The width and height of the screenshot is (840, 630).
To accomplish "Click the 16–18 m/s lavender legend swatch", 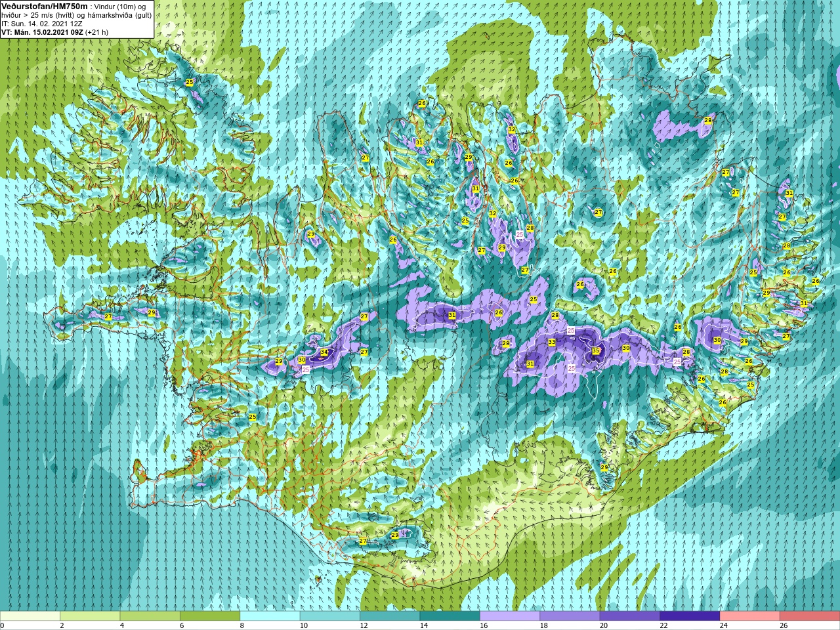I will (x=510, y=616).
